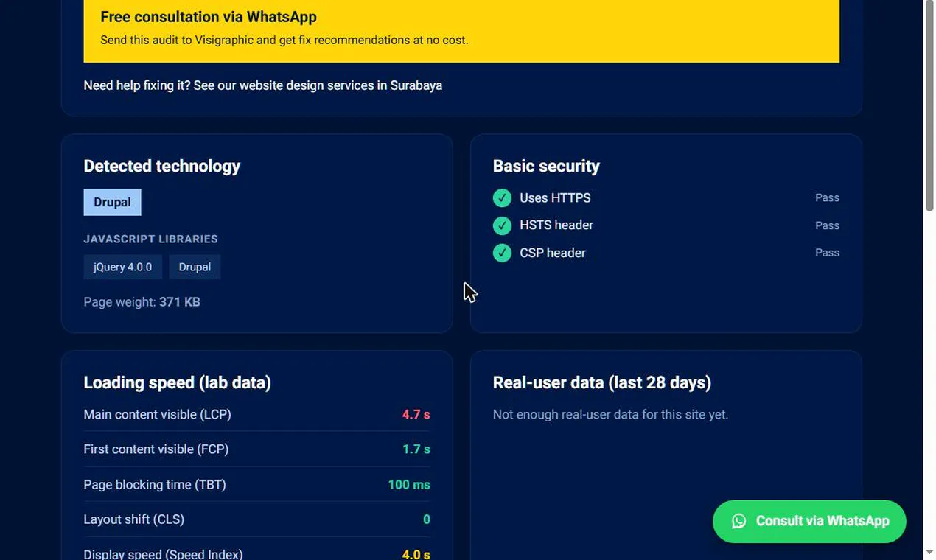Click the JAVASCRIPT LIBRARIES label
Screen dimensions: 936x560
click(150, 239)
